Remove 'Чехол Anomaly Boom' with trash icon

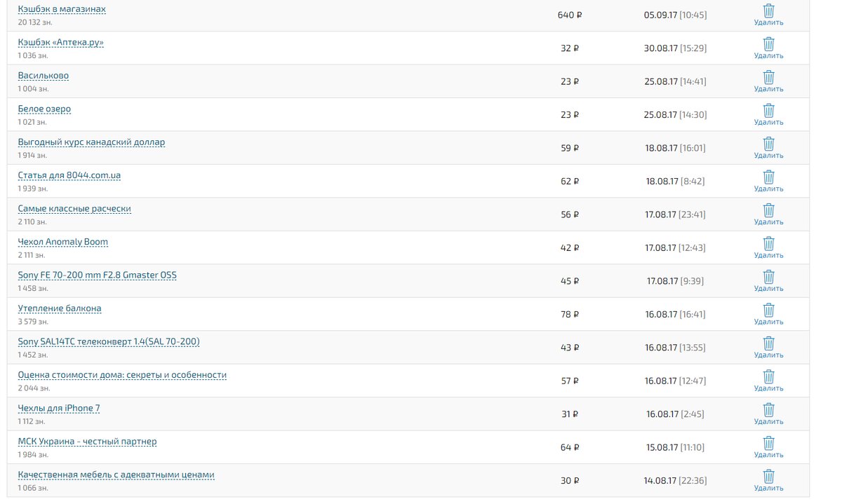[768, 243]
